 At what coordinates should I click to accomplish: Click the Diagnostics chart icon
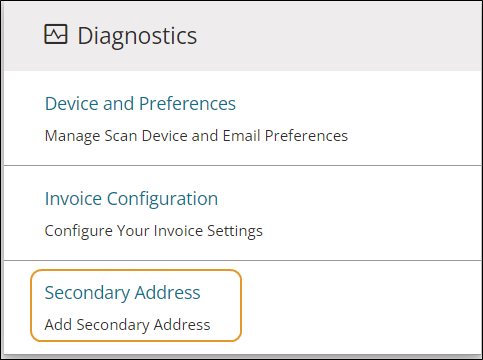(56, 34)
